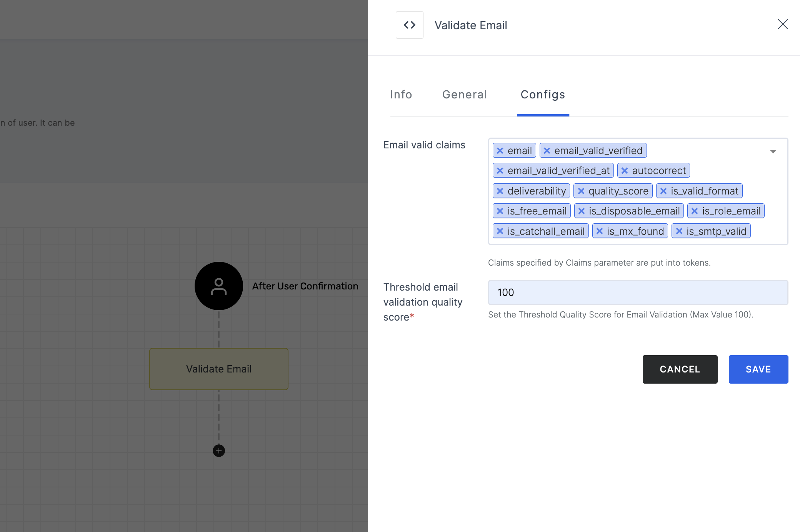
Task: Click the threshold quality score input field
Action: coord(638,292)
